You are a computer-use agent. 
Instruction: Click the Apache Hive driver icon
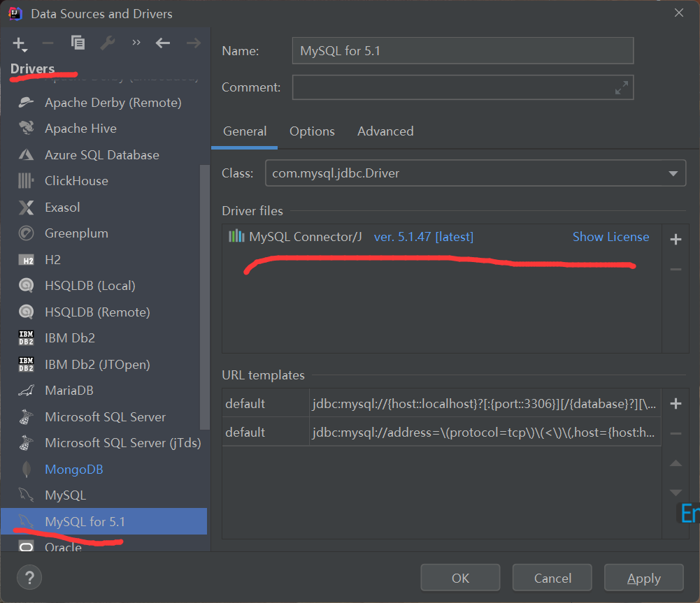(x=26, y=129)
